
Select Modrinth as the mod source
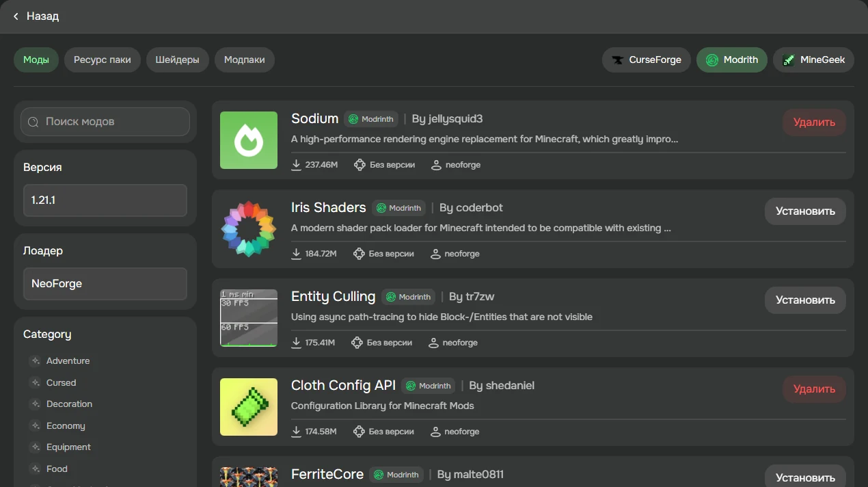click(732, 60)
